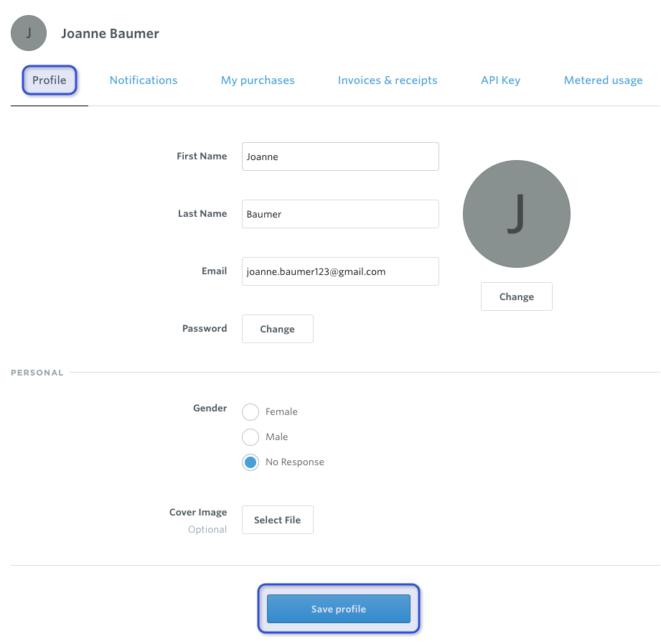Click the small J avatar beside Joanne Baumer
This screenshot has height=644, width=661.
tap(29, 33)
